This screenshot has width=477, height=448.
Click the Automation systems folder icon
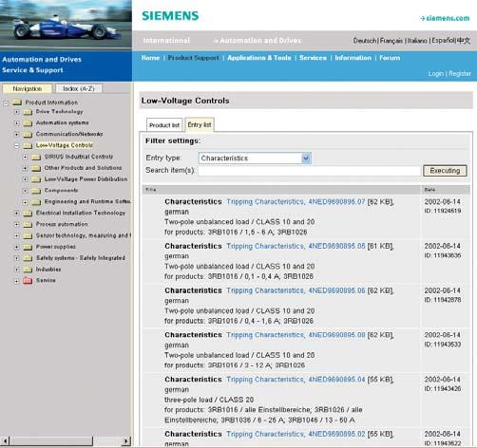pyautogui.click(x=28, y=122)
